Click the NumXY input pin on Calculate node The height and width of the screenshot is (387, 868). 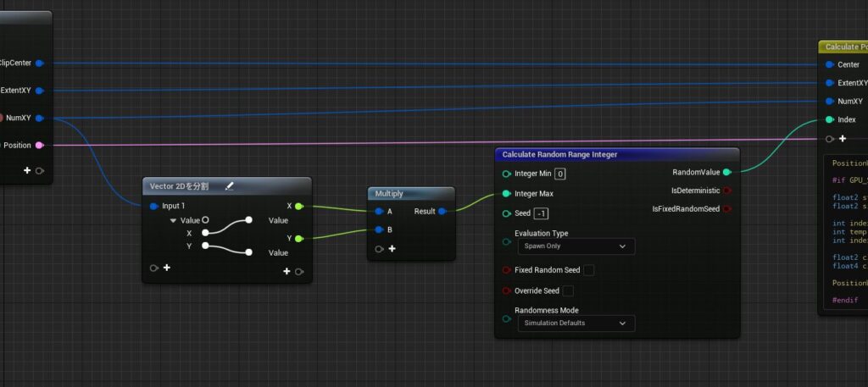(829, 101)
